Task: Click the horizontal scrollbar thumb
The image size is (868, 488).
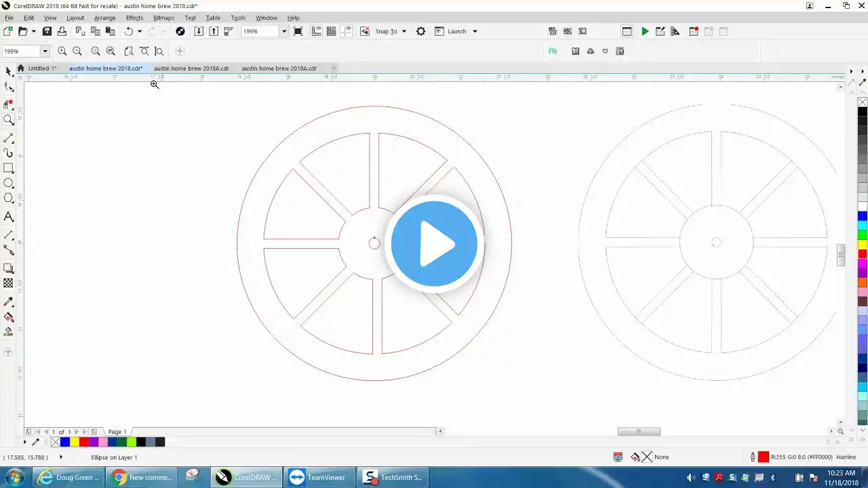Action: pos(639,431)
